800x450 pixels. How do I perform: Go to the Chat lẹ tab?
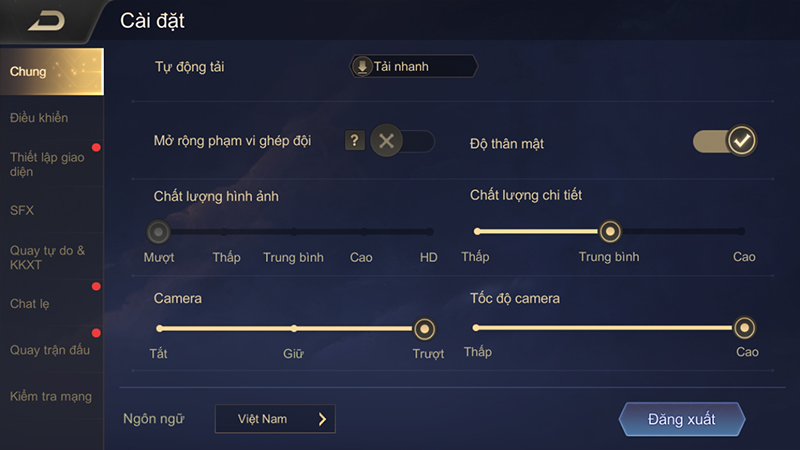coord(30,303)
